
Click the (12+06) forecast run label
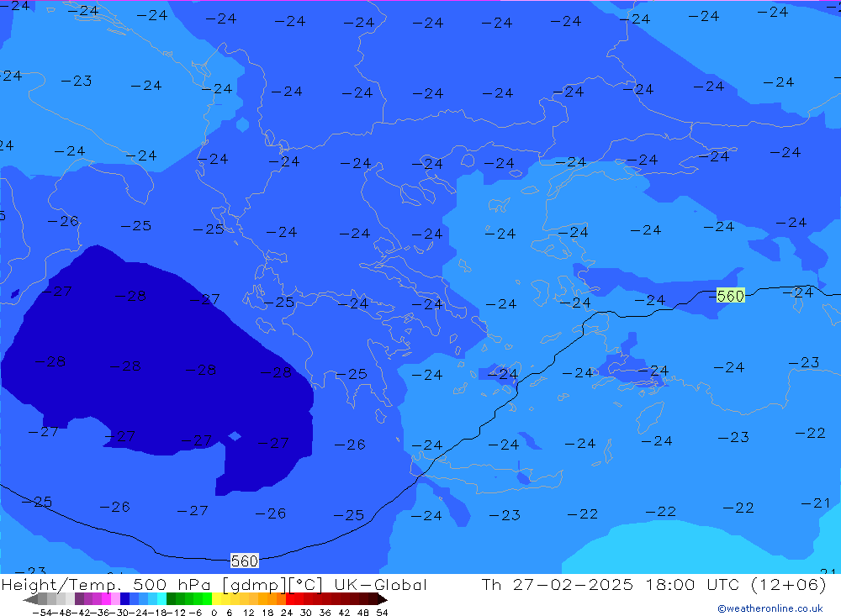point(788,584)
